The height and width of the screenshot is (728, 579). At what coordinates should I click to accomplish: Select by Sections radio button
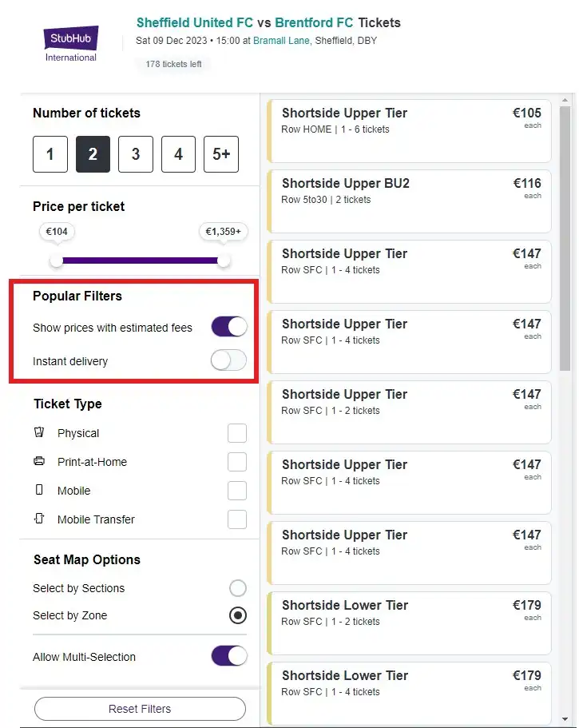(x=237, y=587)
